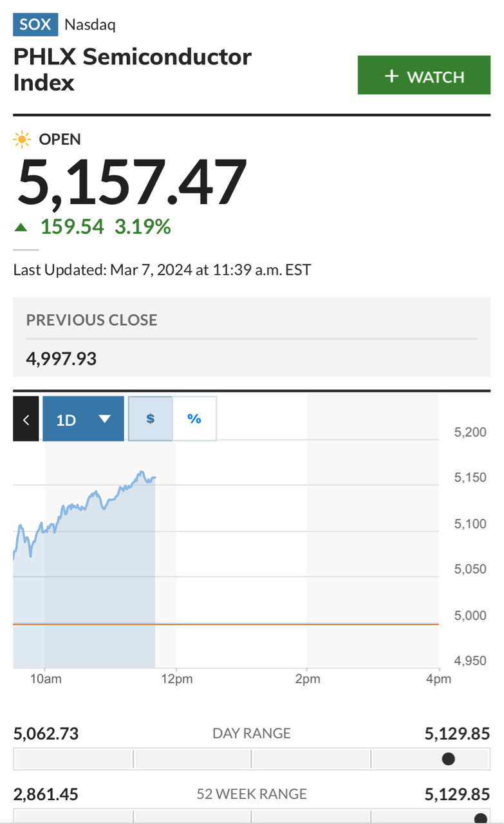Click the Nasdaq exchange label

pyautogui.click(x=90, y=25)
